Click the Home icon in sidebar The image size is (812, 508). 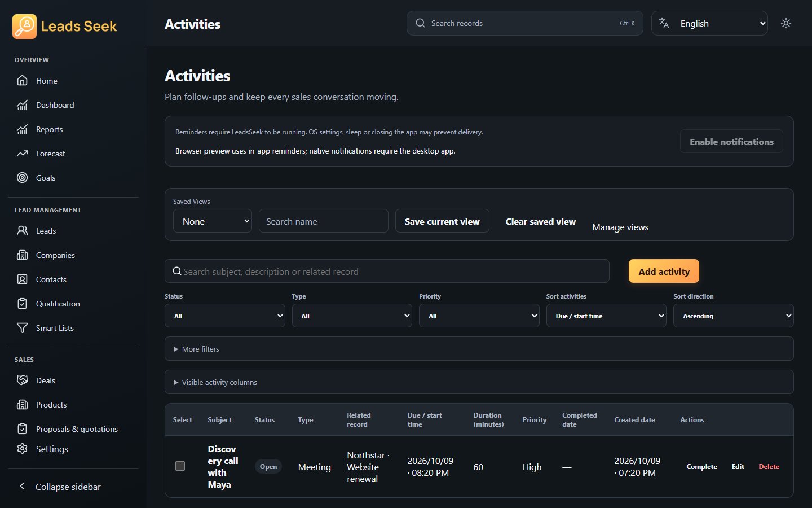(22, 81)
